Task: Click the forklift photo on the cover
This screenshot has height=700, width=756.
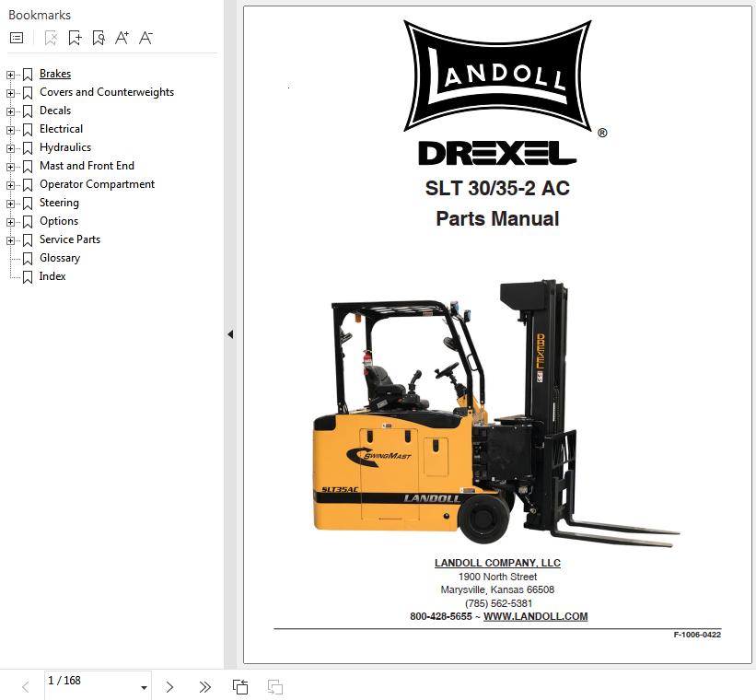Action: pyautogui.click(x=495, y=414)
